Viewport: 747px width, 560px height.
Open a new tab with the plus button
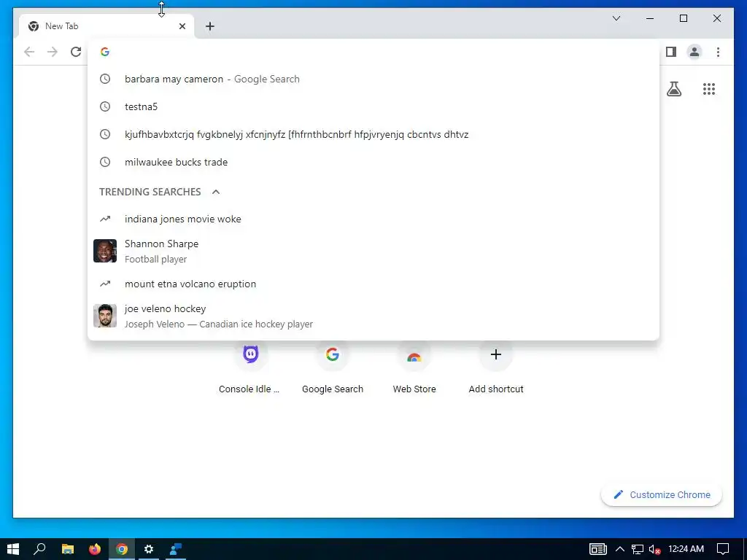(x=210, y=26)
